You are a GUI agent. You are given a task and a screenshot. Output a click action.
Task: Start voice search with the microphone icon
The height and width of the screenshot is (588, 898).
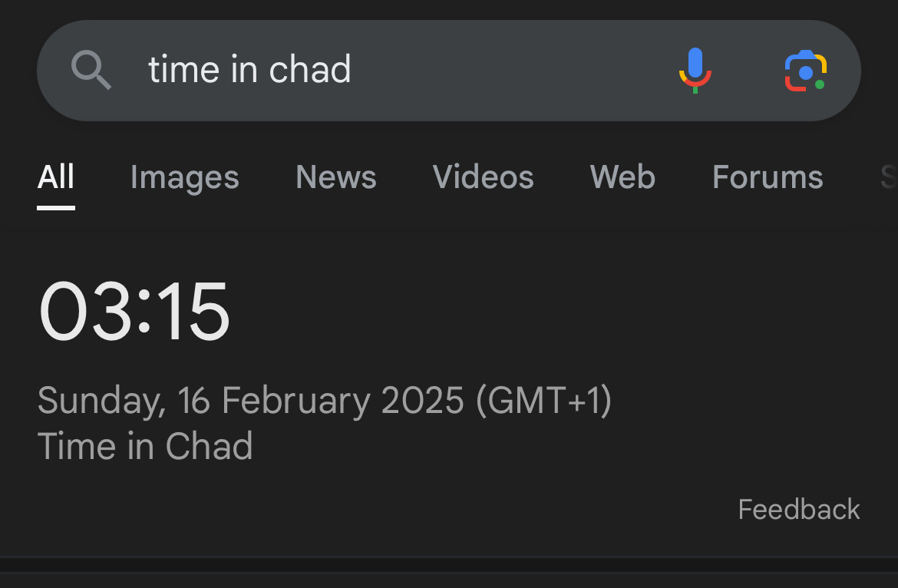click(x=695, y=71)
